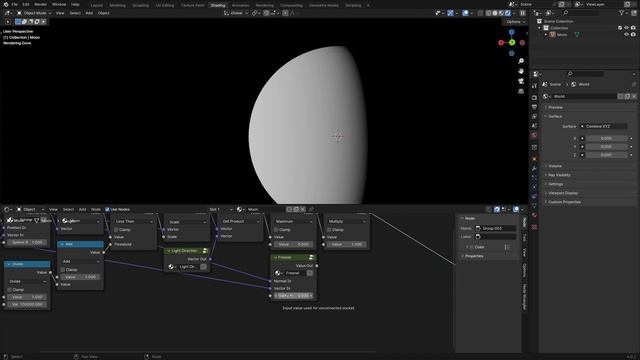
Task: Click the outliner filter funnel icon
Action: [622, 13]
